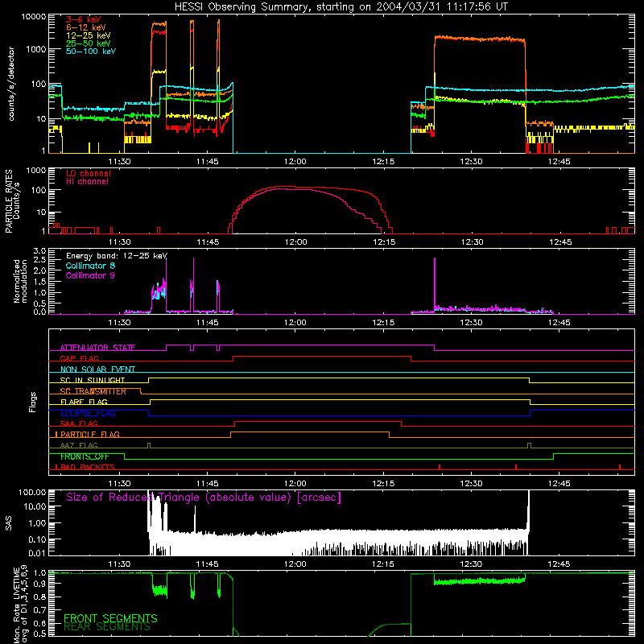Select the 50-100 keV legend entry
644x644 pixels.
(x=91, y=52)
